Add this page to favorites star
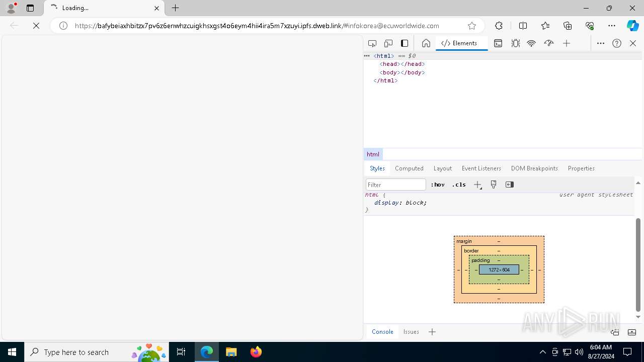 [x=472, y=26]
